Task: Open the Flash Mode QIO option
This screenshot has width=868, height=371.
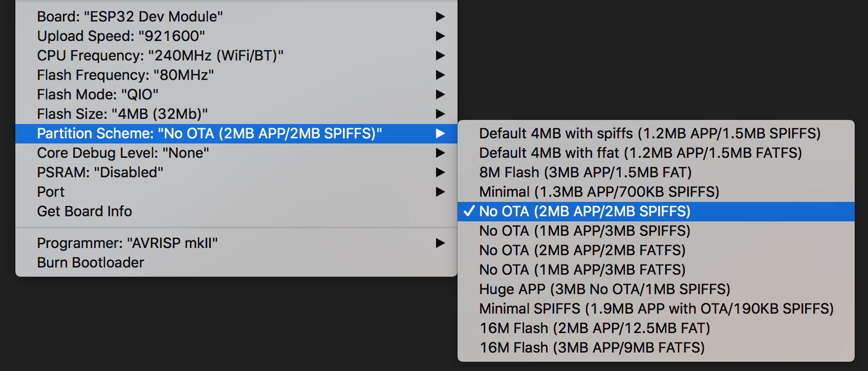Action: 98,94
